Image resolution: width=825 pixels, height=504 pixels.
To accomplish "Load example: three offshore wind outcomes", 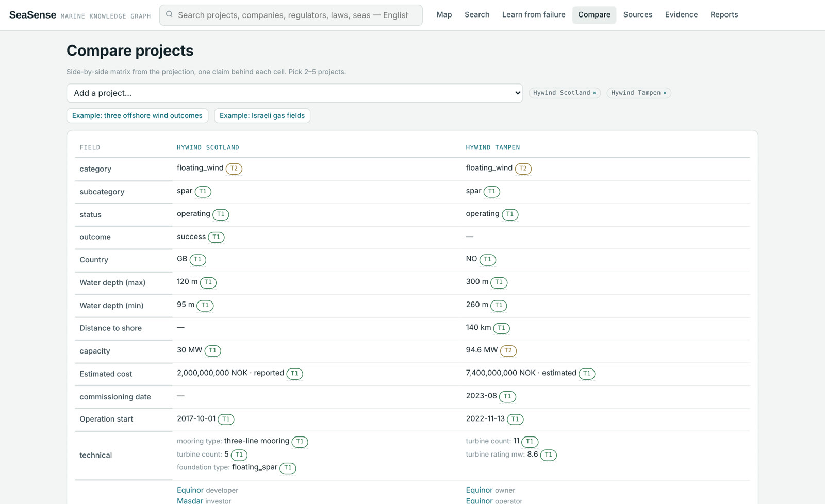I will pos(137,115).
